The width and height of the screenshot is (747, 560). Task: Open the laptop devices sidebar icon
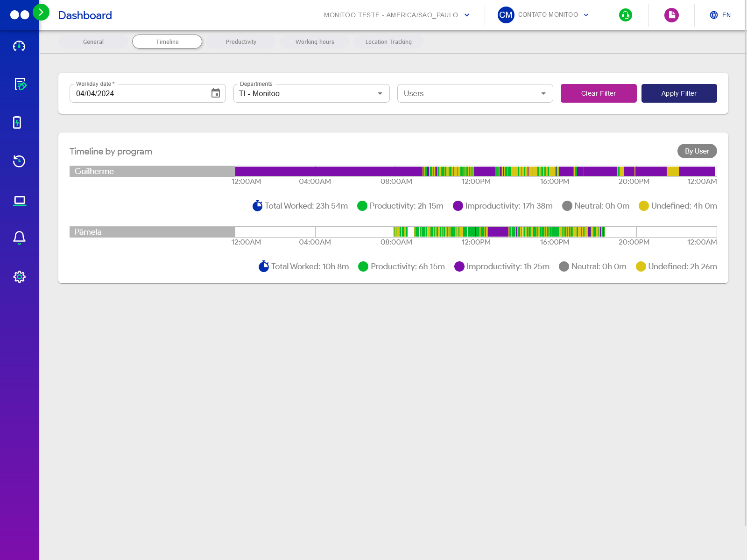(20, 201)
